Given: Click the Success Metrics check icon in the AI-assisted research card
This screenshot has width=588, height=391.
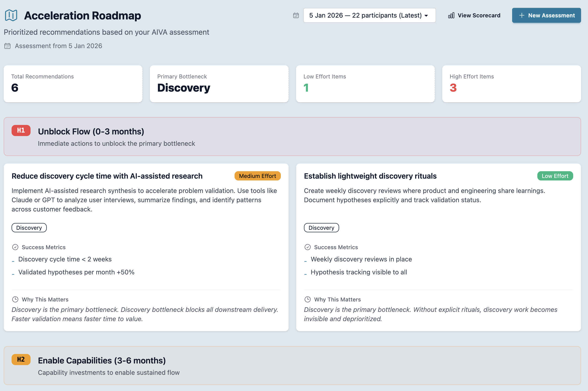Looking at the screenshot, I should coord(15,247).
